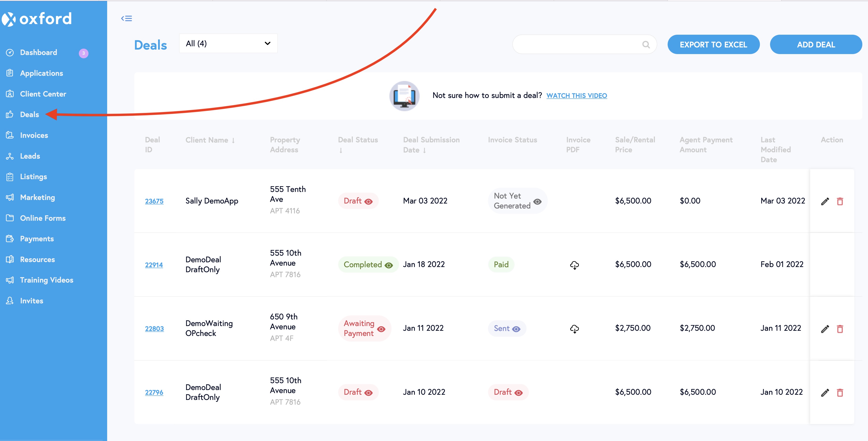Click the Online Forms folder icon
This screenshot has width=868, height=441.
(x=10, y=218)
